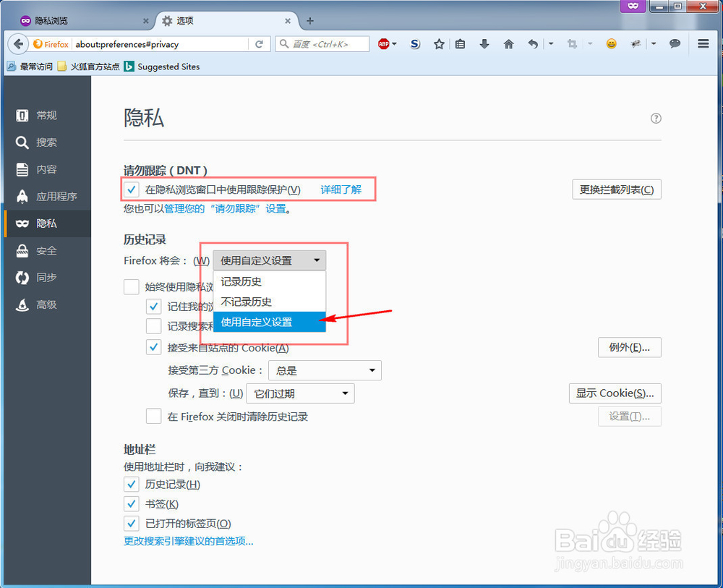Screen dimensions: 723x588
Task: Switch to the 同步 (Sync) section
Action: (45, 278)
